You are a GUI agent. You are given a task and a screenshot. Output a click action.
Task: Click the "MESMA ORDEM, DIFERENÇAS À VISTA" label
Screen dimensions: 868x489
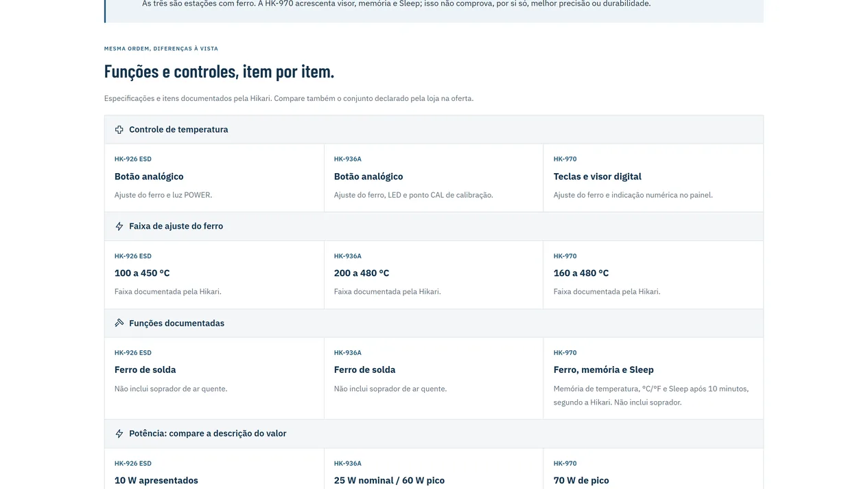(161, 49)
